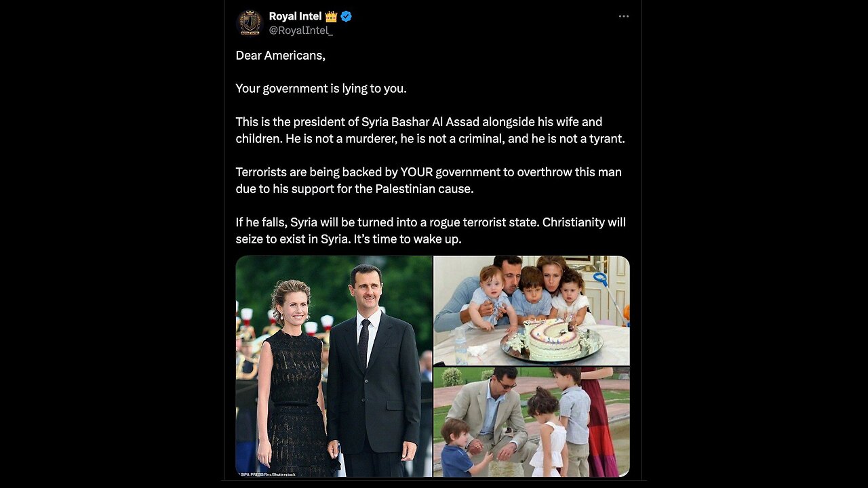Click the SIPA PRESS photo credit watermark

pyautogui.click(x=267, y=474)
